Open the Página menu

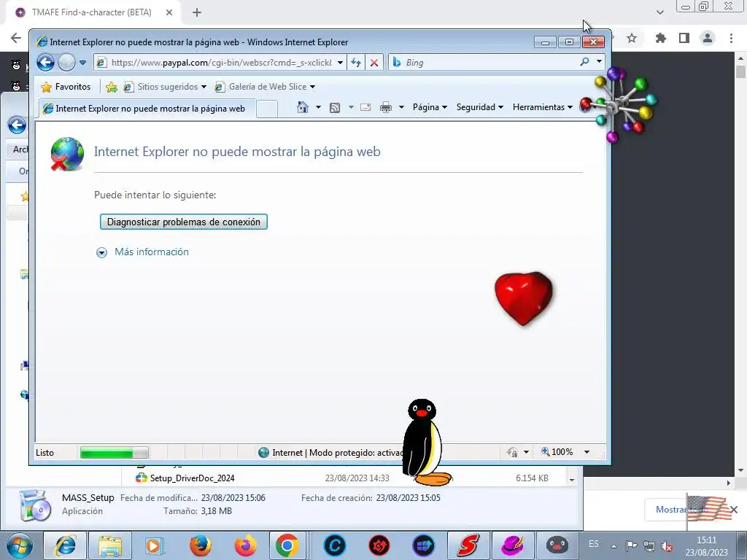430,107
